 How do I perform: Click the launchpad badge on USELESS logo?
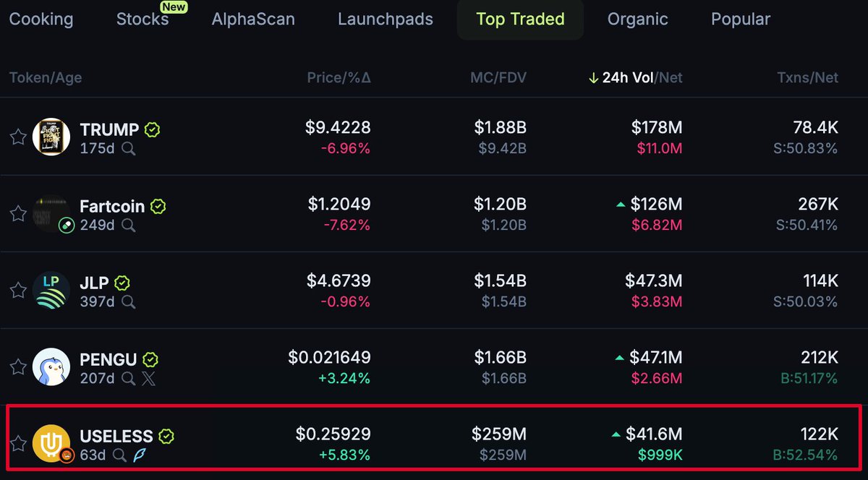[x=67, y=455]
